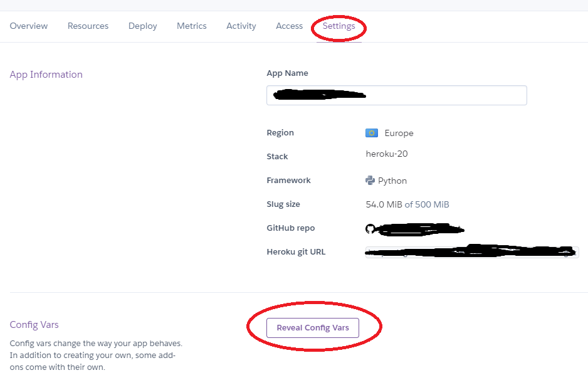
Task: Click the Config Vars section heading
Action: coord(34,325)
